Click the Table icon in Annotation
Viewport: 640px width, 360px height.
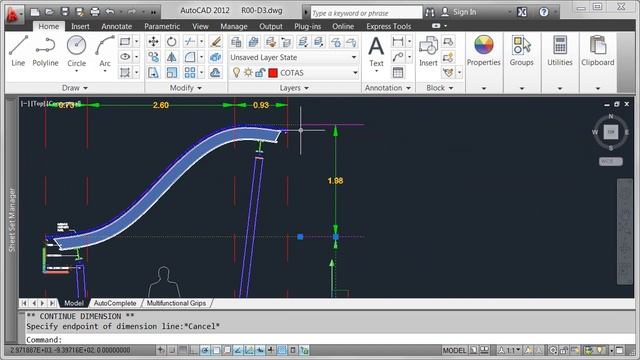point(397,73)
